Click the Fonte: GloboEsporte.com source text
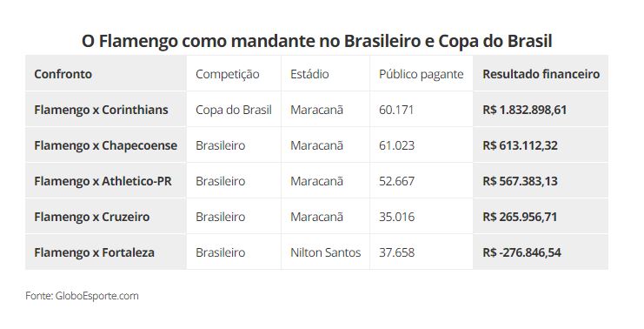 pyautogui.click(x=82, y=296)
